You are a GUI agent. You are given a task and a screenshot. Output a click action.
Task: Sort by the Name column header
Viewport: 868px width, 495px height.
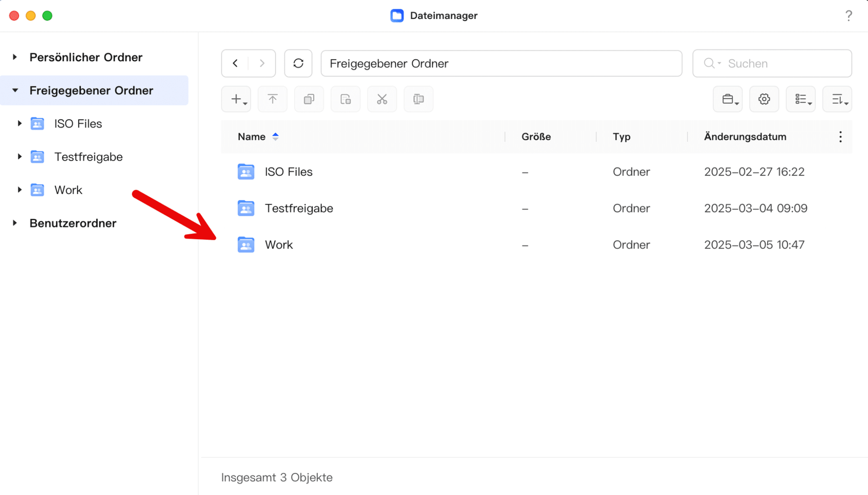coord(252,137)
